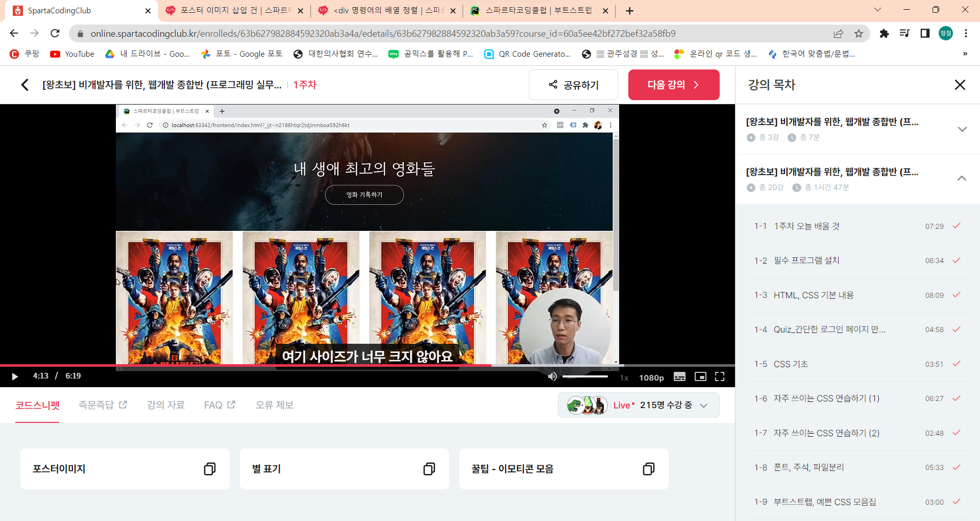Screen dimensions: 980x521
Task: Open the green profile avatar
Action: point(946,34)
